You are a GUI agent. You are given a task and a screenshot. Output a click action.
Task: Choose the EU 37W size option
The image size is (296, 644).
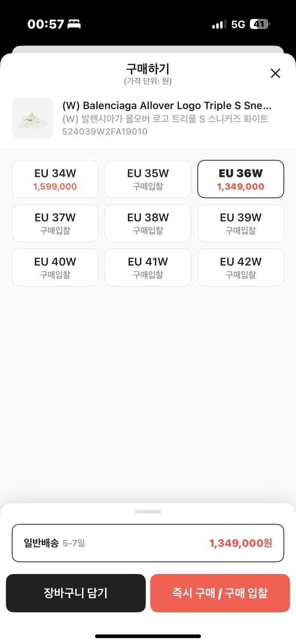(55, 223)
